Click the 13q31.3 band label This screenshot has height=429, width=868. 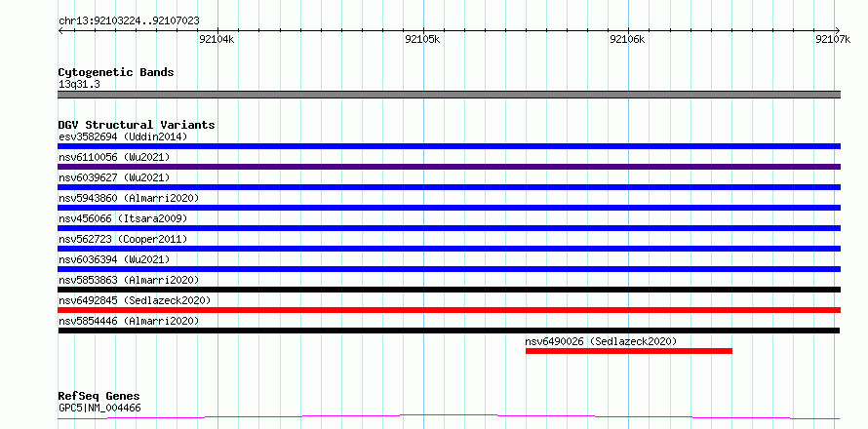pos(79,85)
